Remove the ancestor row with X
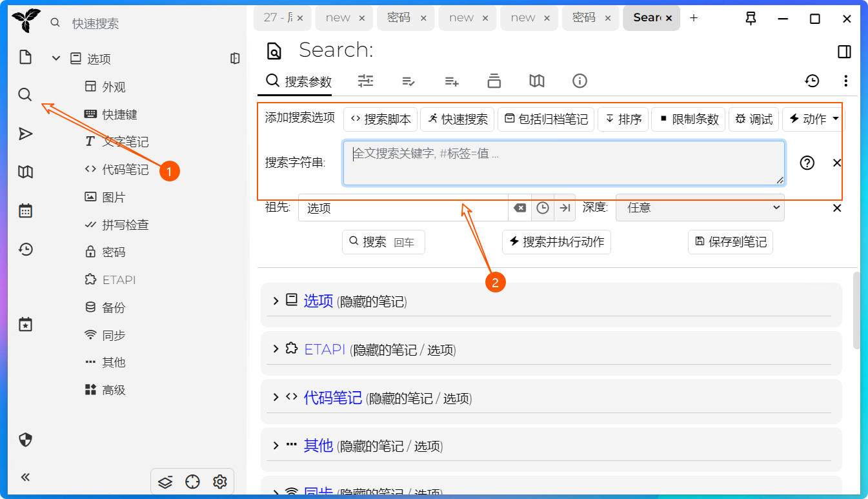This screenshot has width=868, height=499. (x=837, y=208)
